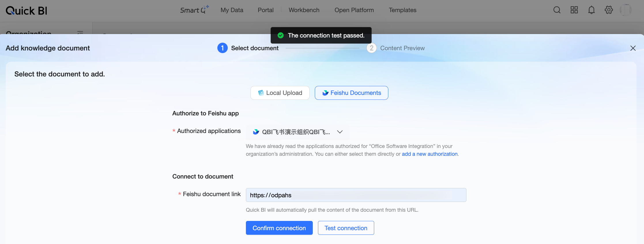Select step 2 Content Preview
The image size is (644, 244).
tap(396, 48)
